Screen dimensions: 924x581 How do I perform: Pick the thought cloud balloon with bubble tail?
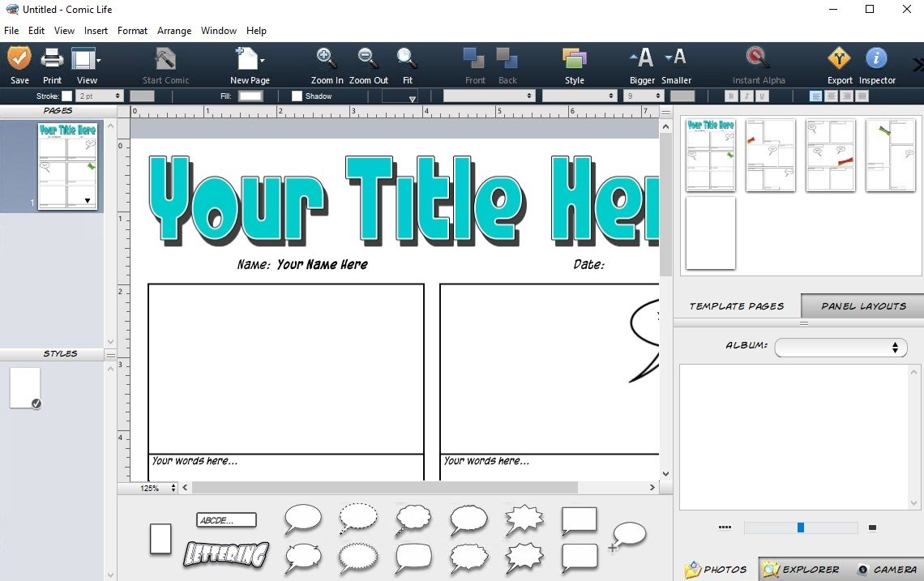413,519
